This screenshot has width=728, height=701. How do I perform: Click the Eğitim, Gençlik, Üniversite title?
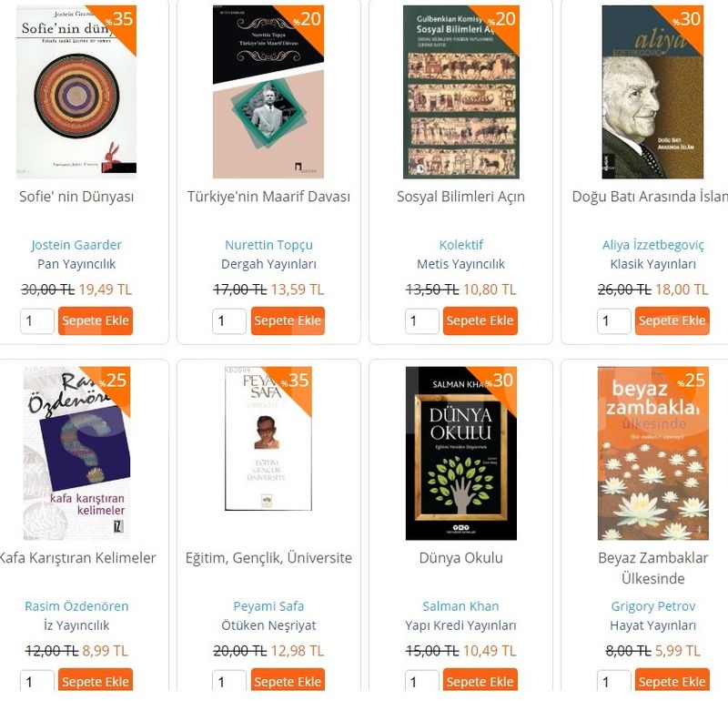click(x=268, y=557)
